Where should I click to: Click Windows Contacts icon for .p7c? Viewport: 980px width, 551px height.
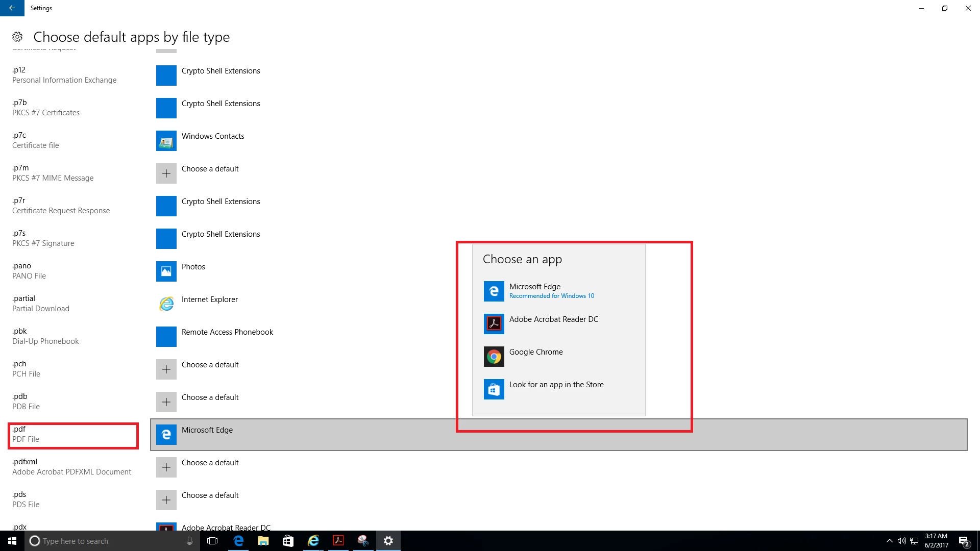click(x=166, y=141)
